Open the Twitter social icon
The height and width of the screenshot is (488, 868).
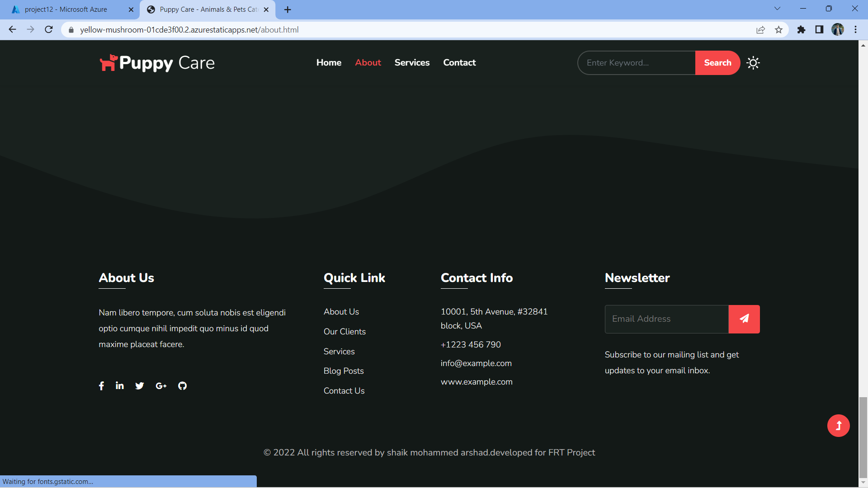click(139, 385)
